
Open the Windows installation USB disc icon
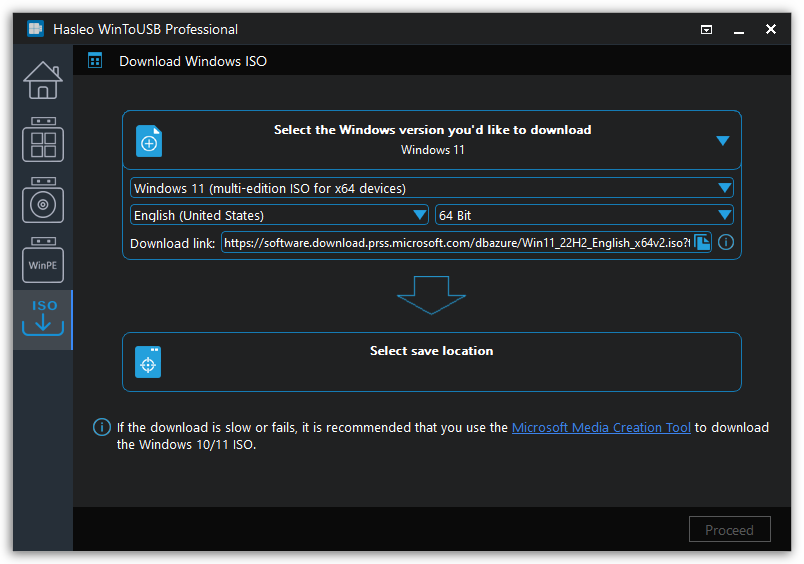tap(43, 199)
